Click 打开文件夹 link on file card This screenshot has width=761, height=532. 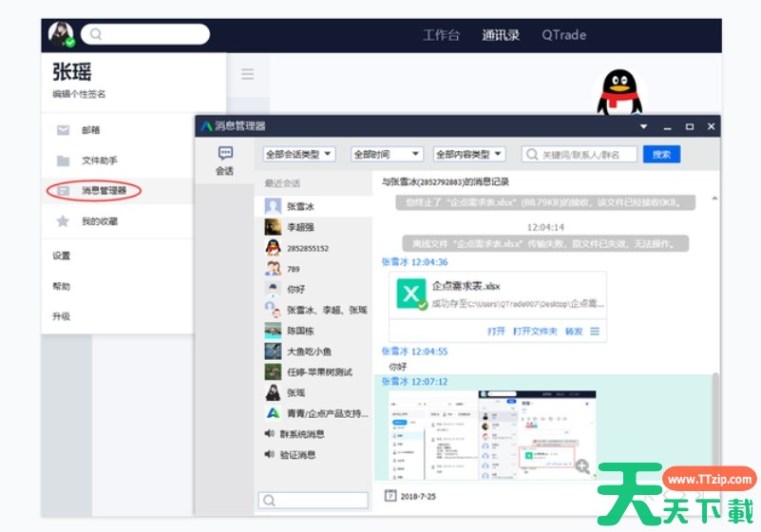pyautogui.click(x=535, y=331)
